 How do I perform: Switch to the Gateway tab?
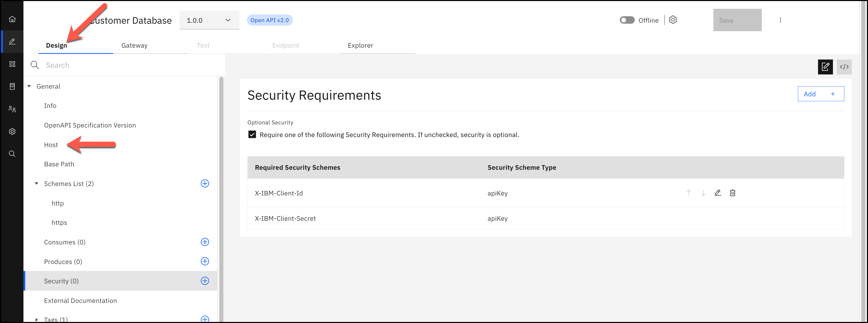[x=135, y=45]
